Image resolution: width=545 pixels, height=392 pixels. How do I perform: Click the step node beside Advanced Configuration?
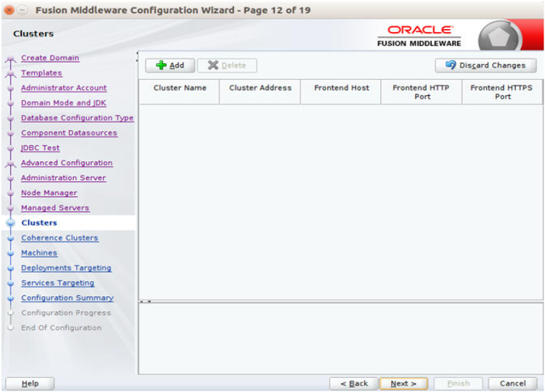11,164
